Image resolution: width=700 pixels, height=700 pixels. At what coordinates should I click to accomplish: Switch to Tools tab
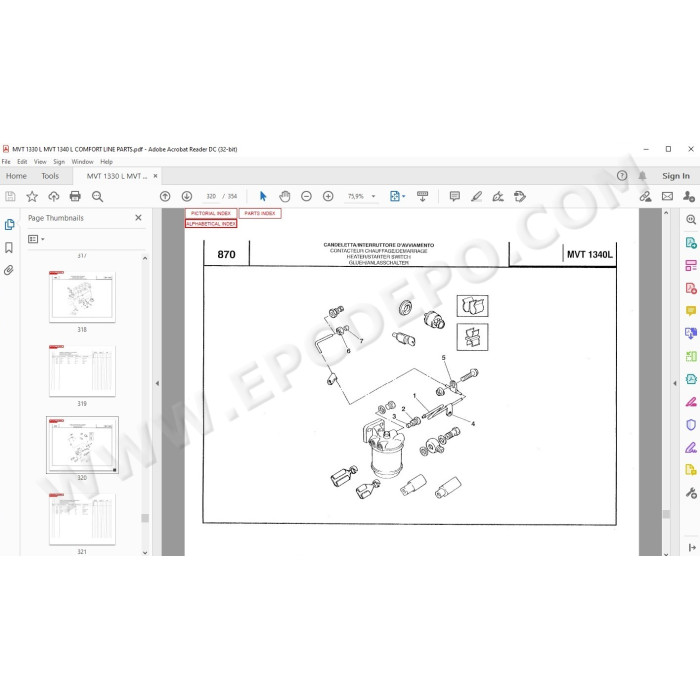[50, 176]
